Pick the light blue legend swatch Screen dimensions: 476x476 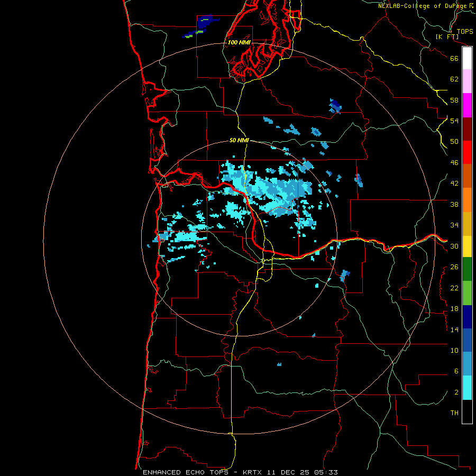[x=467, y=364]
